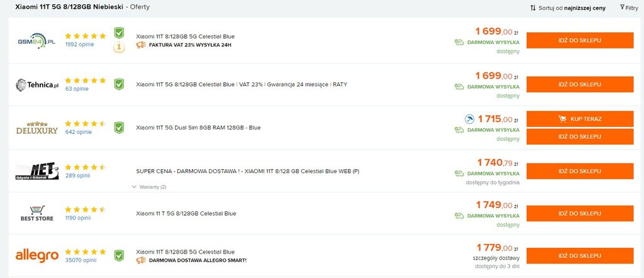Click green trusted-shop shield for Deluxury
This screenshot has height=278, width=644.
119,127
